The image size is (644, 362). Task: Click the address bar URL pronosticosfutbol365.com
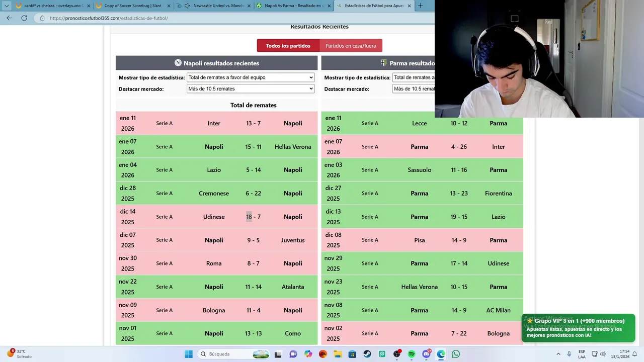click(x=109, y=18)
